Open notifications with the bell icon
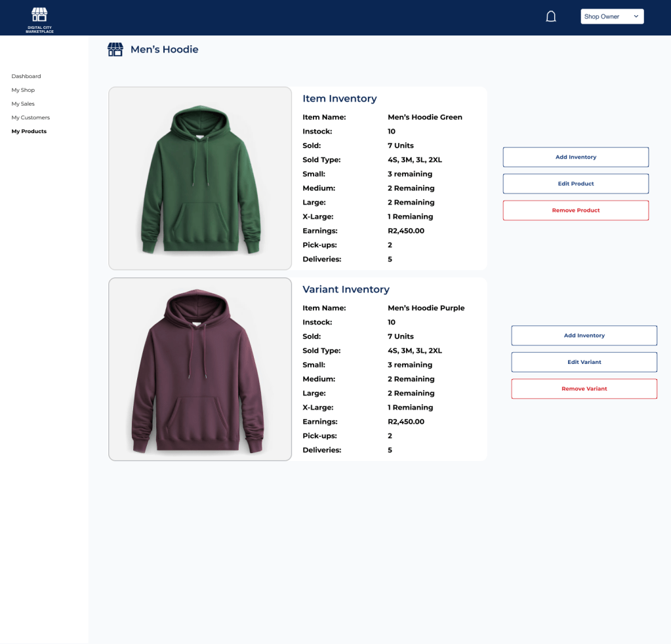 click(x=551, y=16)
